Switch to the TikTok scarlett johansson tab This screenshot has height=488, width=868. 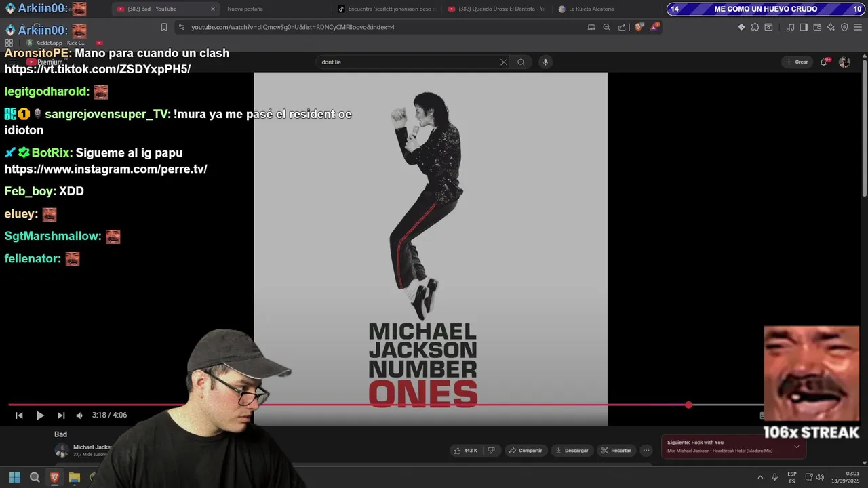[x=387, y=9]
